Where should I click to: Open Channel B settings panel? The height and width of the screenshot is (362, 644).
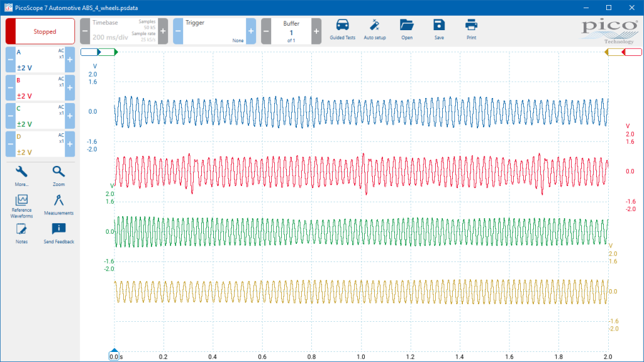40,87
